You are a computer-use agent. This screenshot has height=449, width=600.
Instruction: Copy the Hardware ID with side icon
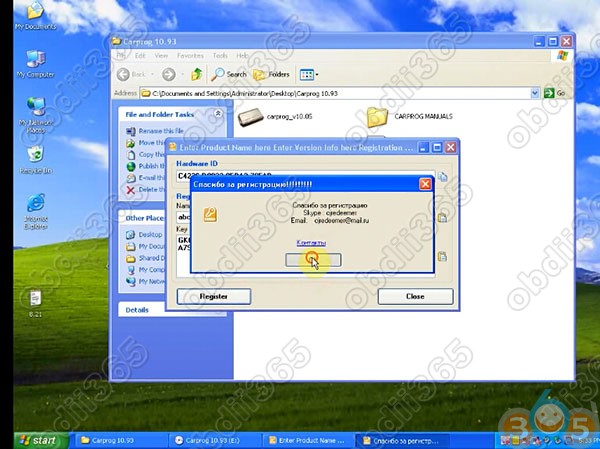click(443, 177)
